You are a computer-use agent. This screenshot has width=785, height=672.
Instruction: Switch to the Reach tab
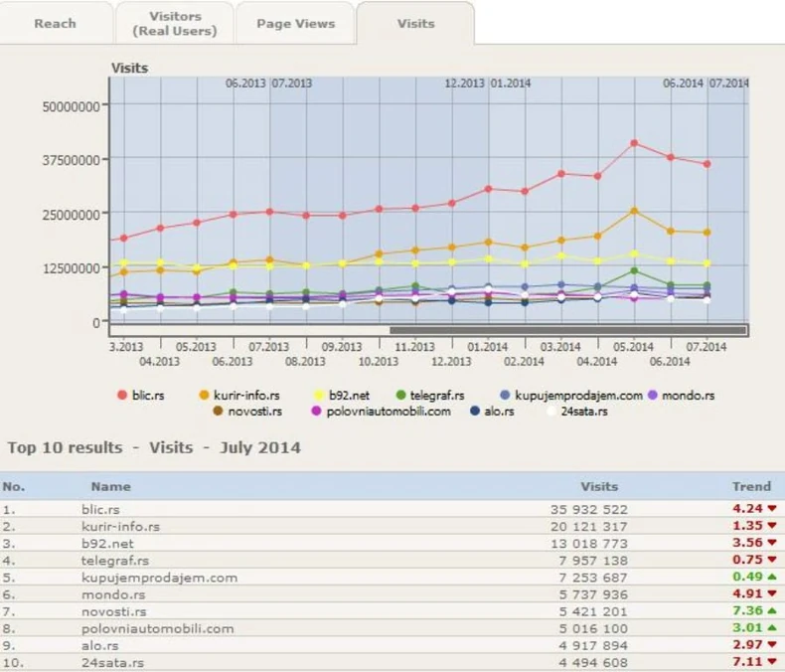tap(55, 24)
